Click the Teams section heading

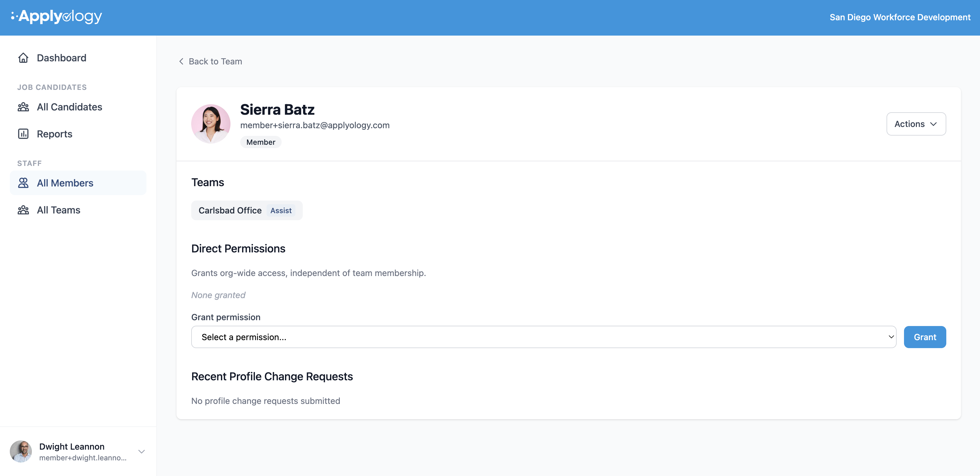(x=208, y=182)
